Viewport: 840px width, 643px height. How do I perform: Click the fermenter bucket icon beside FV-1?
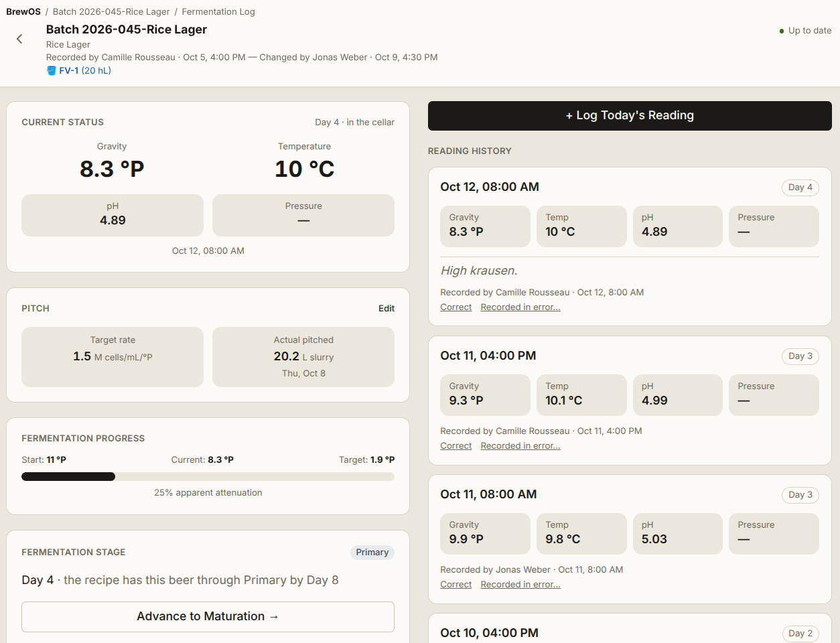pyautogui.click(x=51, y=70)
